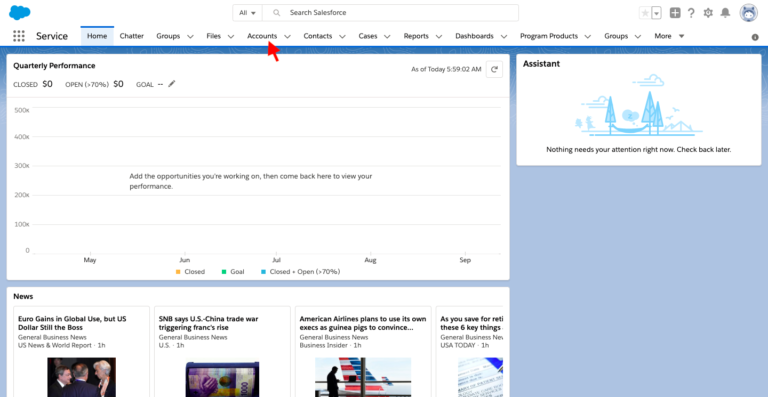Open the Chatter tab
The height and width of the screenshot is (397, 768).
pos(132,36)
